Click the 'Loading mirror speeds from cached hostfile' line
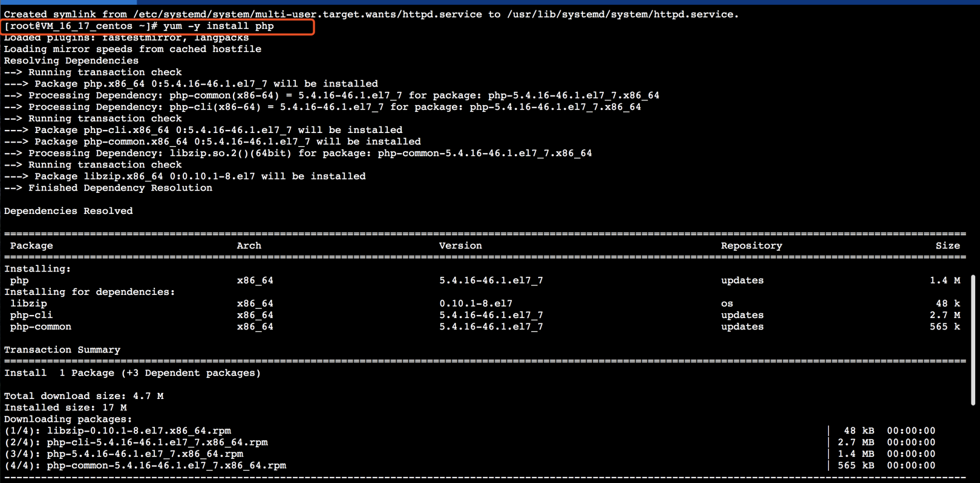This screenshot has height=483, width=980. coord(132,49)
